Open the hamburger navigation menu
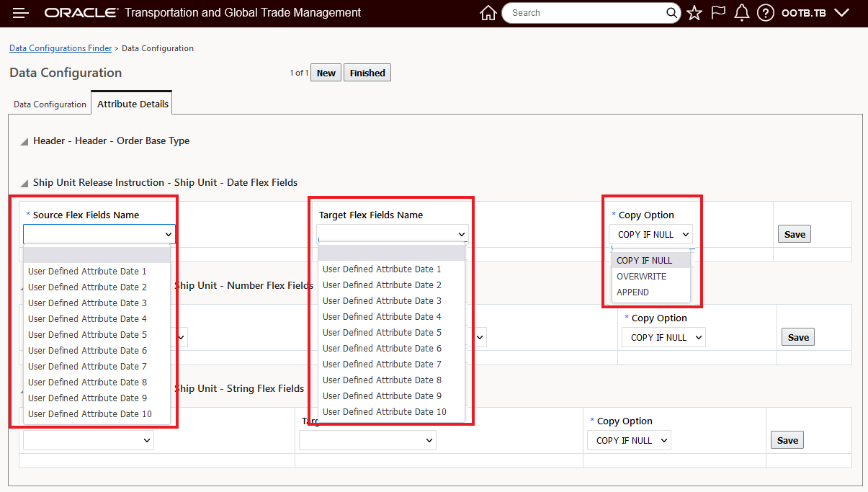The width and height of the screenshot is (868, 492). (21, 13)
